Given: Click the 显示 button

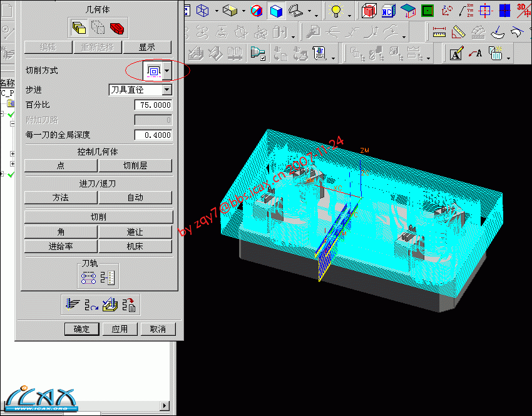Looking at the screenshot, I should pyautogui.click(x=147, y=47).
